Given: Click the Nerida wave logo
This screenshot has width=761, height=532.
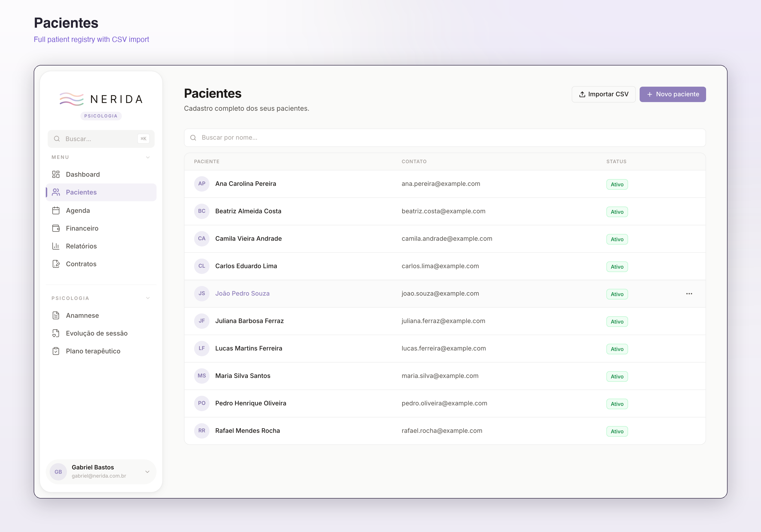Looking at the screenshot, I should click(72, 99).
